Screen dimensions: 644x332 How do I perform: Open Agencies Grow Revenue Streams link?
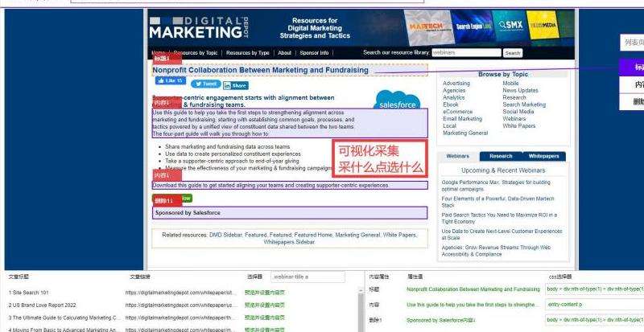[496, 251]
